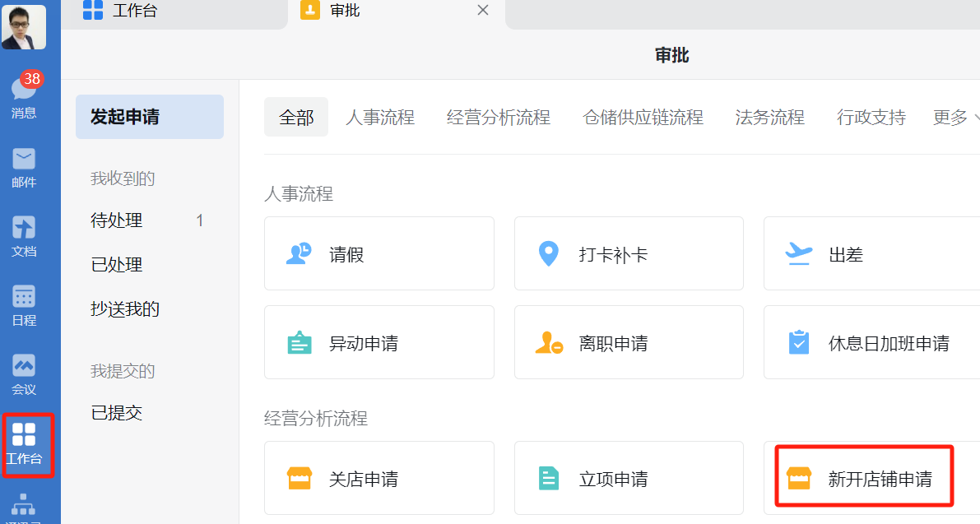Viewport: 980px width, 524px height.
Task: Open the Documents (文档) sidebar icon
Action: pyautogui.click(x=24, y=238)
